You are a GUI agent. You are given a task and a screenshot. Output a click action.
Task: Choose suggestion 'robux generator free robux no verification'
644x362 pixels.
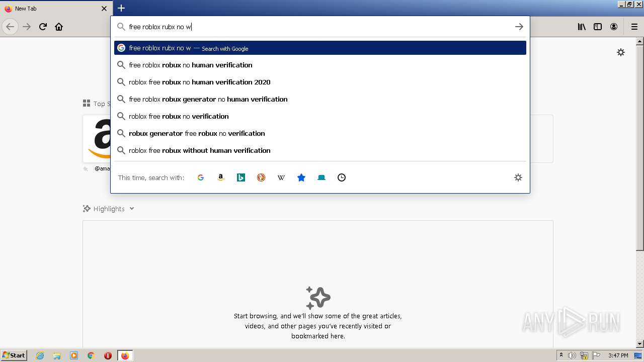click(x=320, y=133)
